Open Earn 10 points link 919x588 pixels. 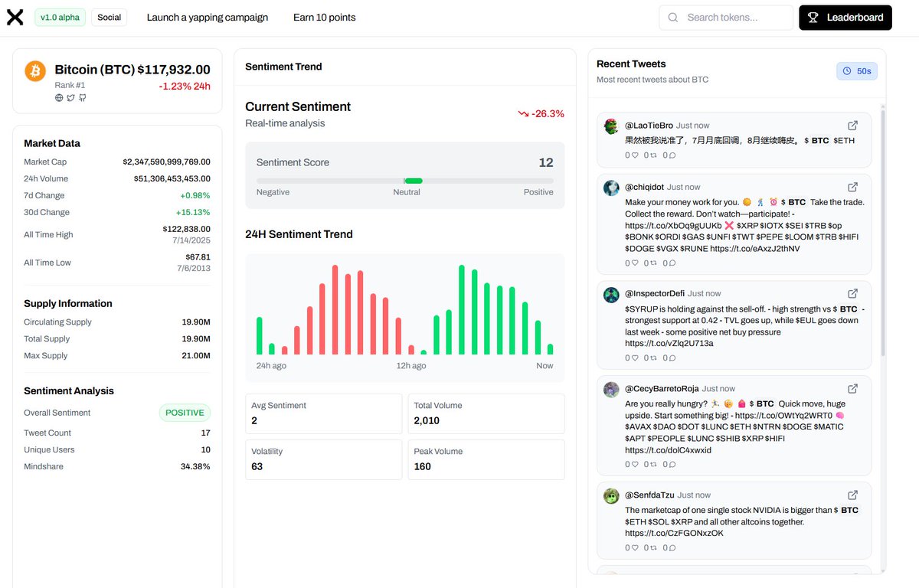click(x=325, y=17)
